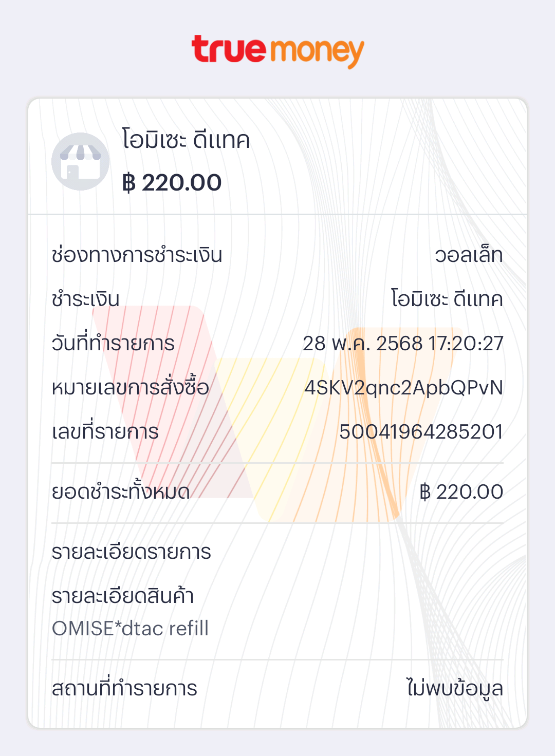The width and height of the screenshot is (555, 756).
Task: Select the merchant name โอมิเซะ ดีแทค heading
Action: click(186, 140)
